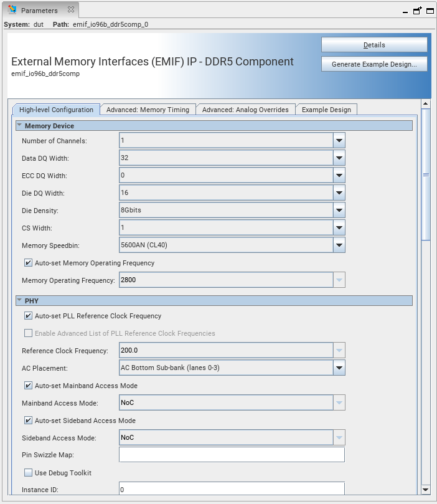
Task: Click Generate Example Design button
Action: 374,64
